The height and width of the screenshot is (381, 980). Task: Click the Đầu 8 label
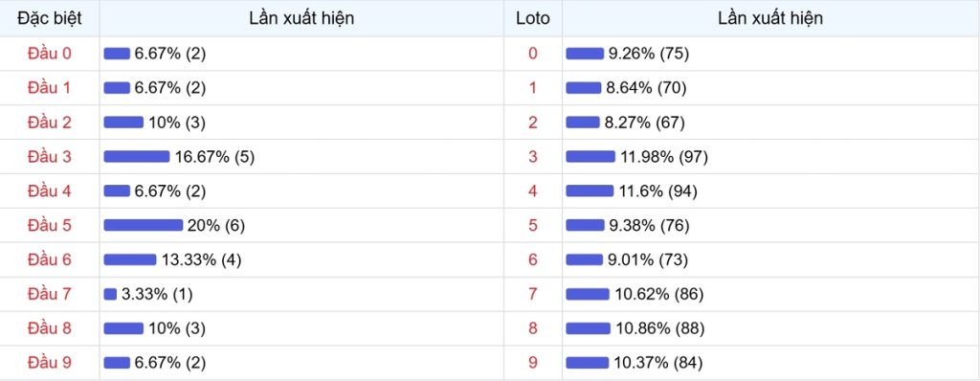click(x=50, y=328)
